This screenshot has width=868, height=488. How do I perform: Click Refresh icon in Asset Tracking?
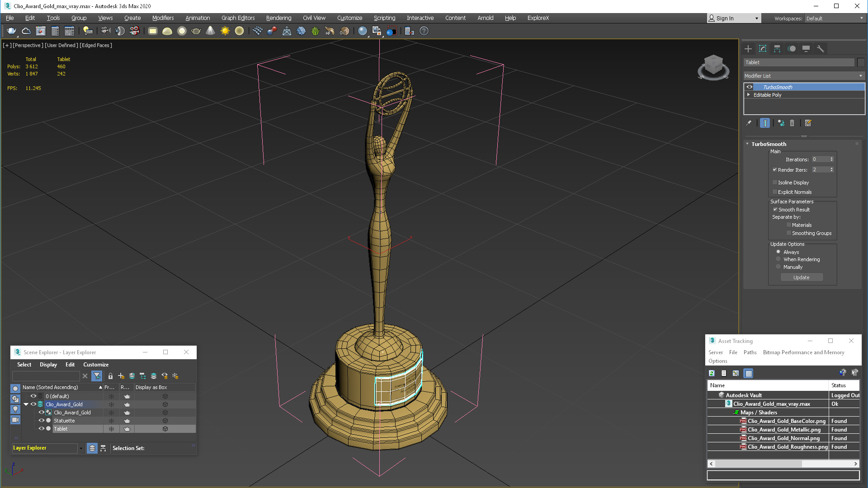tap(712, 373)
